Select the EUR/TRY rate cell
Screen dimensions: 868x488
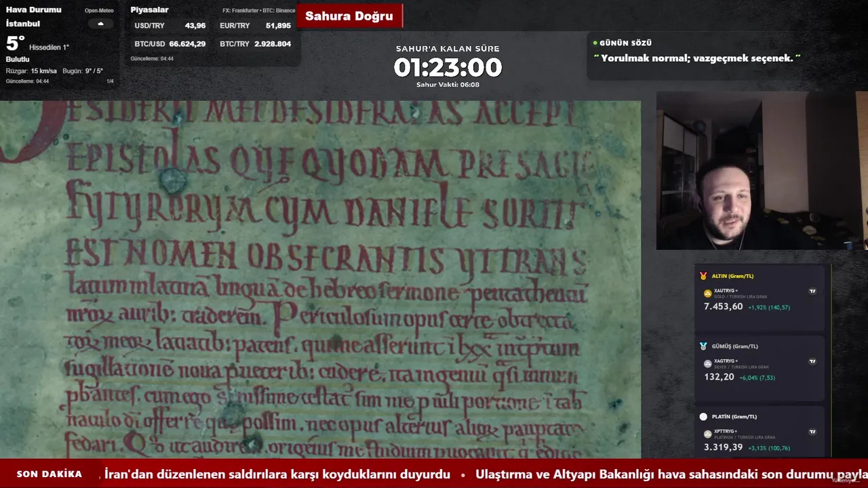256,26
